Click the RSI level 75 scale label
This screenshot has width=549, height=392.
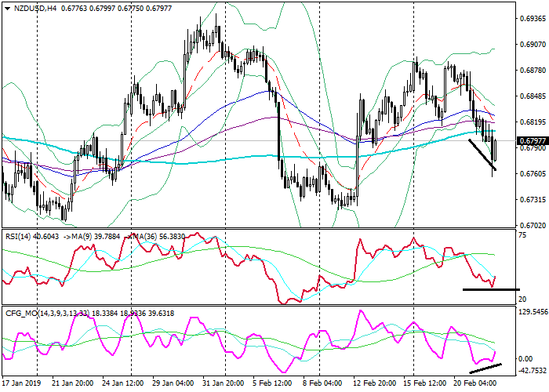point(522,234)
